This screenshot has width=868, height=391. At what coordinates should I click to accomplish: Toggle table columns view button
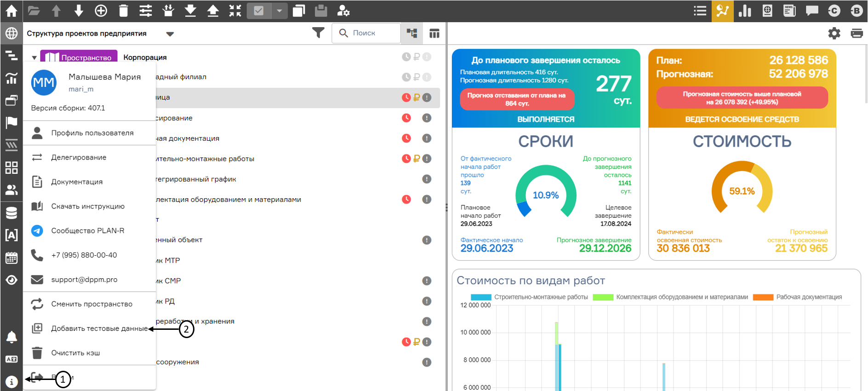(x=434, y=33)
